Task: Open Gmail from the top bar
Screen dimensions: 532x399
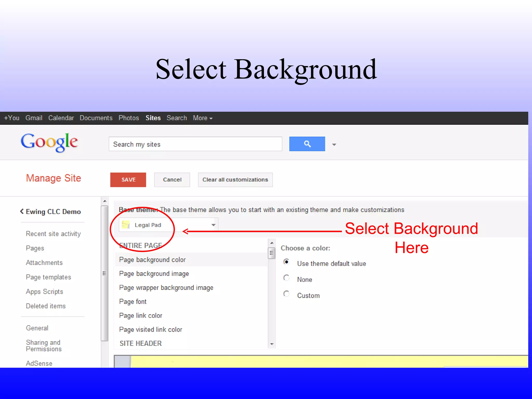Action: click(34, 118)
